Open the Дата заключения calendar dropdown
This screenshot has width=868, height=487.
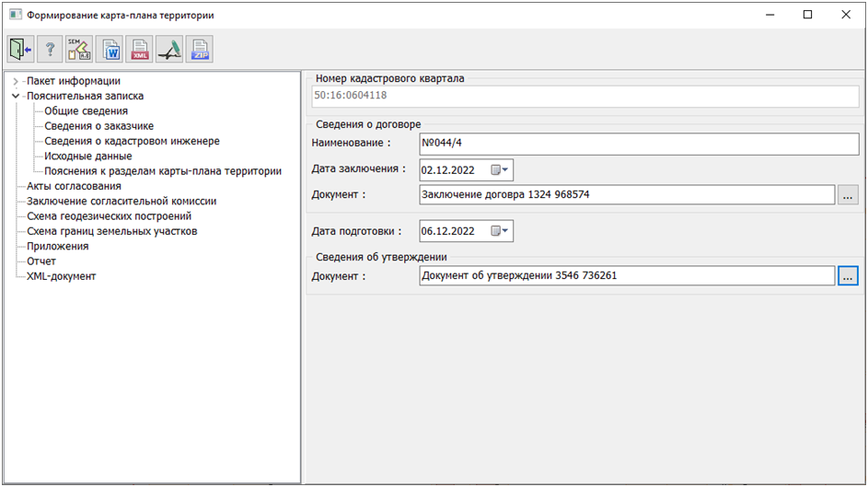[500, 170]
